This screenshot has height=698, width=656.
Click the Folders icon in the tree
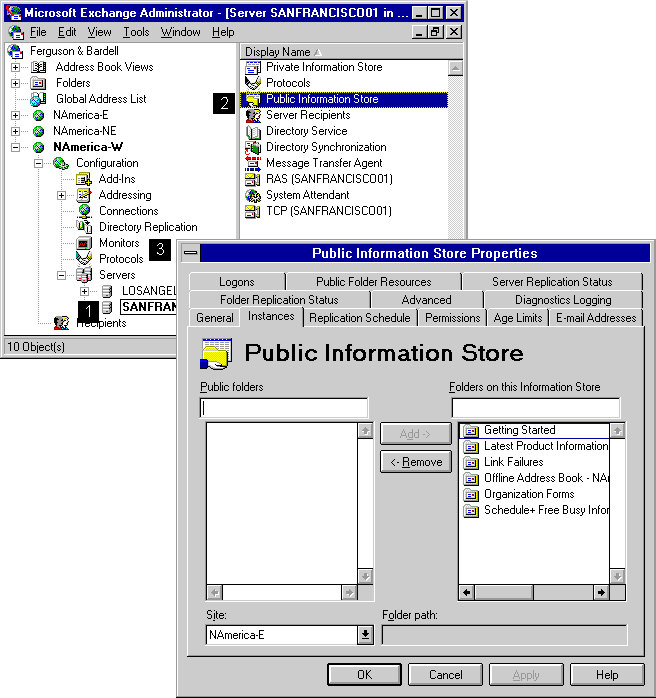38,83
